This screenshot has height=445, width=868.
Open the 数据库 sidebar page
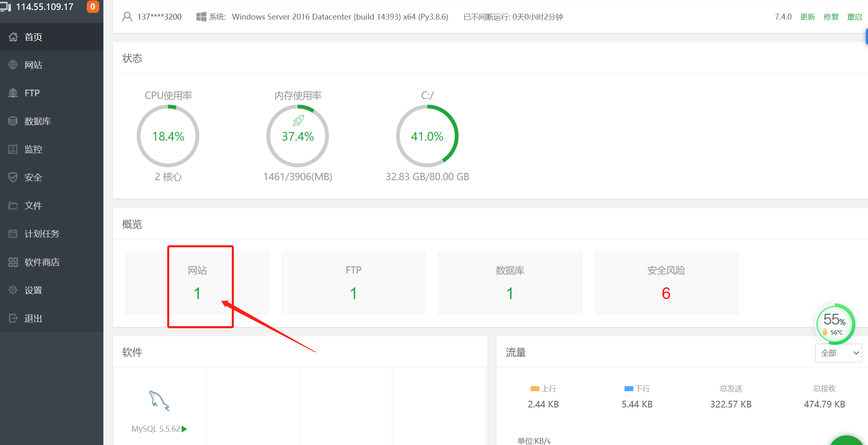point(52,121)
